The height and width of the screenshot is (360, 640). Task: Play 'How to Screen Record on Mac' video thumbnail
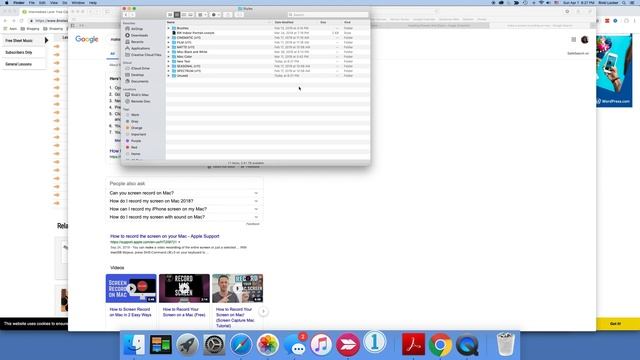(x=131, y=289)
